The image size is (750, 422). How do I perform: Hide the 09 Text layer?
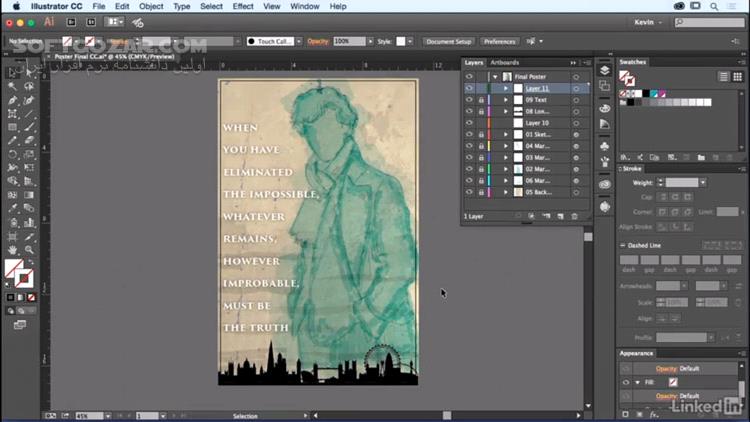(x=469, y=100)
